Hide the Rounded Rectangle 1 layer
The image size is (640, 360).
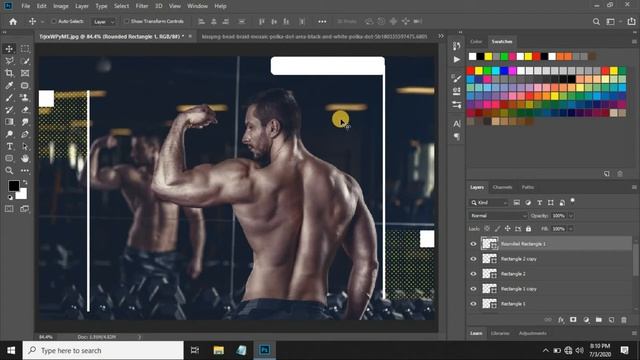pyautogui.click(x=473, y=244)
